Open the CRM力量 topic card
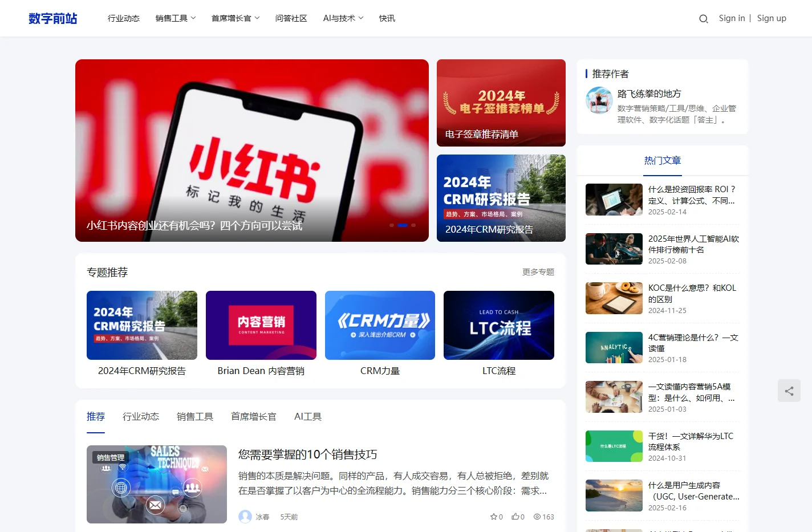812x532 pixels. click(380, 334)
